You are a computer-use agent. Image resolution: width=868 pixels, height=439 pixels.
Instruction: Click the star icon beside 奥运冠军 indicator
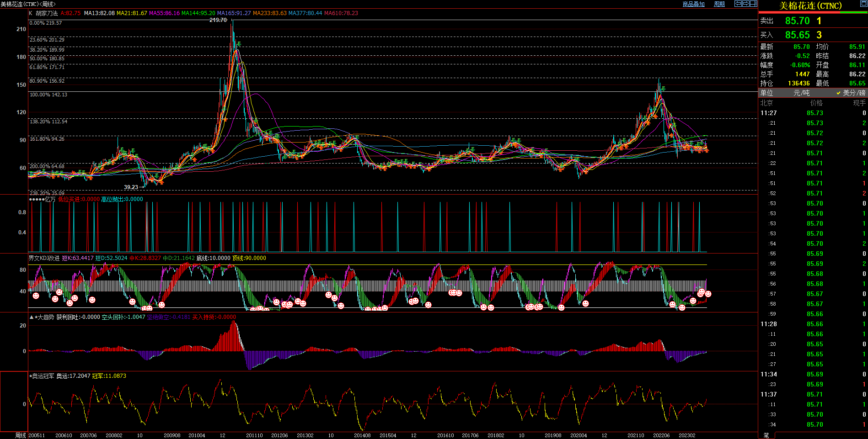pyautogui.click(x=31, y=376)
